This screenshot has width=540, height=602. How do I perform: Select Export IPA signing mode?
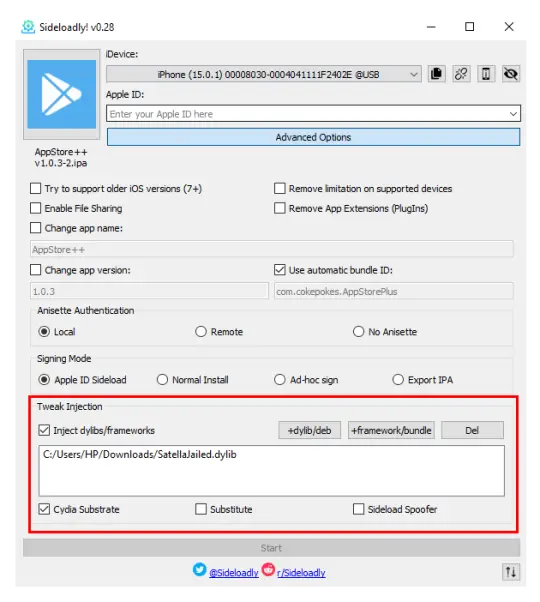(398, 380)
